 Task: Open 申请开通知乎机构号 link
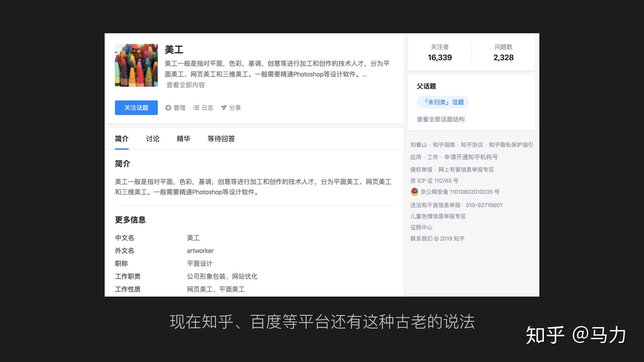(x=471, y=157)
